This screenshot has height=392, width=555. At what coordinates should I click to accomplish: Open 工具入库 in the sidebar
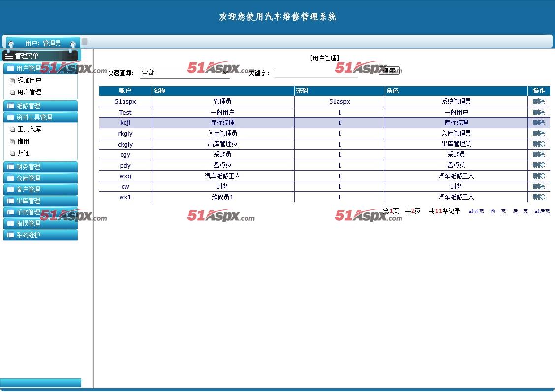coord(29,129)
